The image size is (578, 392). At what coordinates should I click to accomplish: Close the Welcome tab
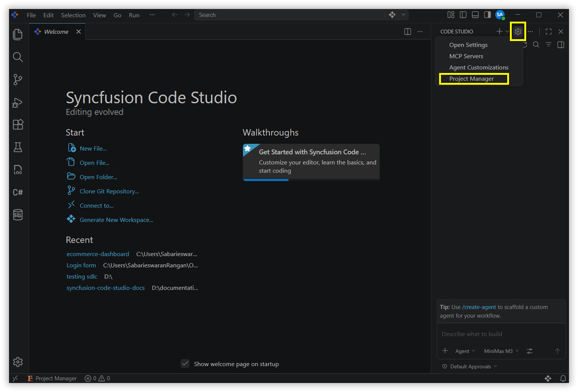point(78,32)
